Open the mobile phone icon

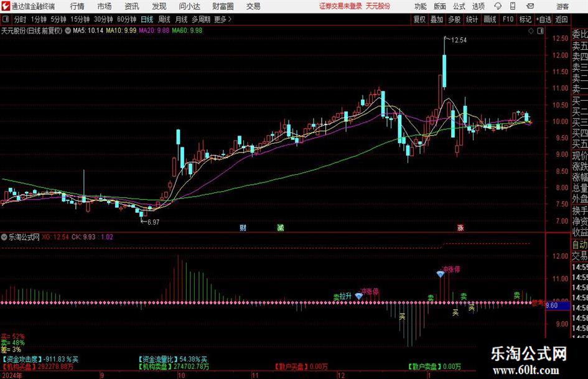[x=513, y=6]
